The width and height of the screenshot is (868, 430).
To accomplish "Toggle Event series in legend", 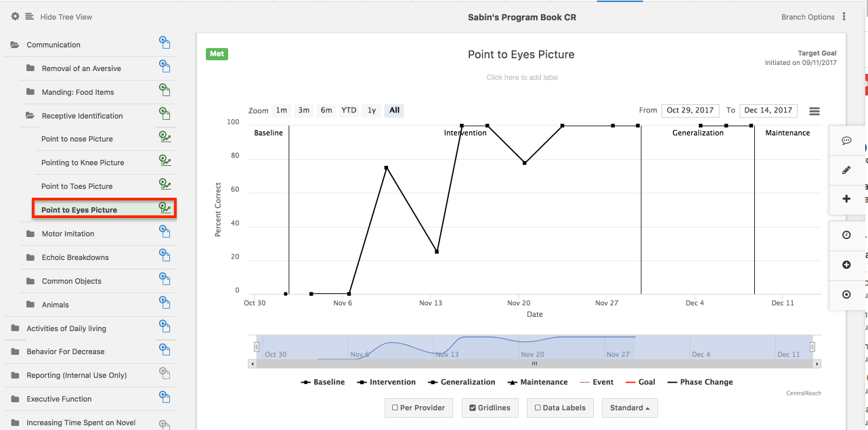I will coord(596,382).
